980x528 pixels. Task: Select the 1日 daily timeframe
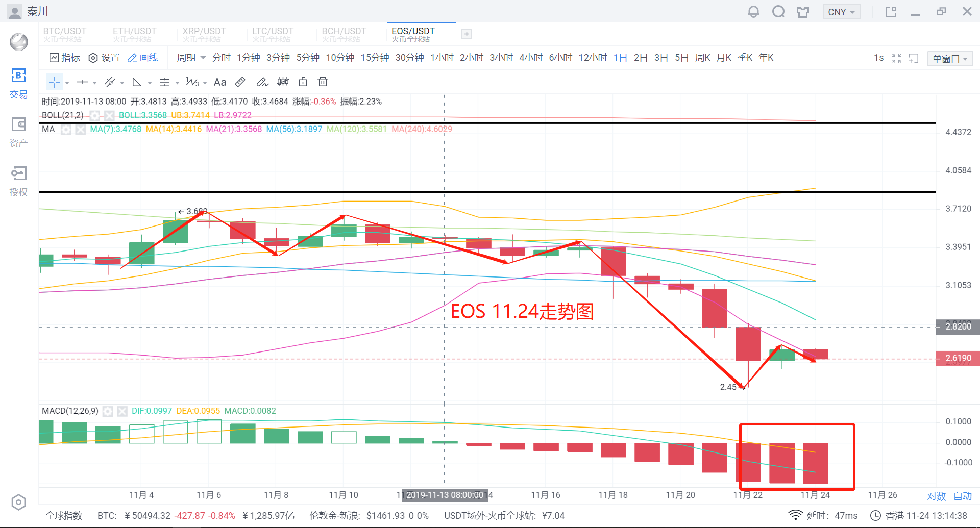620,58
